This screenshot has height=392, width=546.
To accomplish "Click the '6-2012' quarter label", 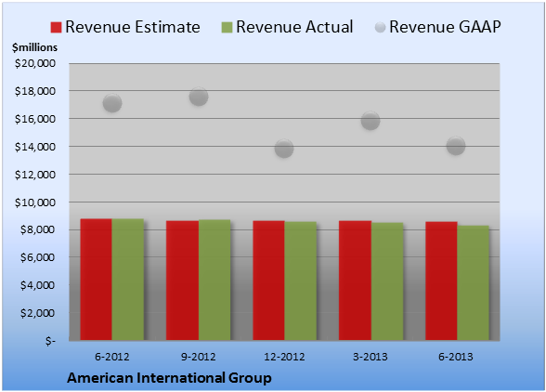I will click(x=112, y=357).
